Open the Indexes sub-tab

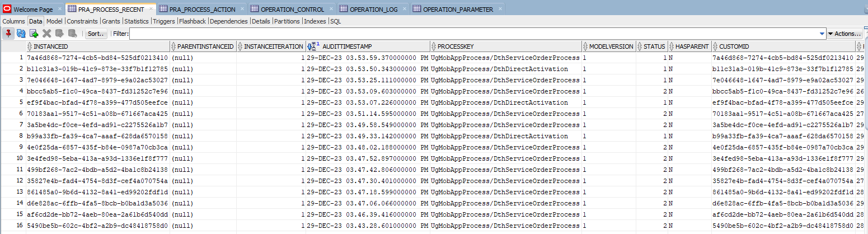316,21
